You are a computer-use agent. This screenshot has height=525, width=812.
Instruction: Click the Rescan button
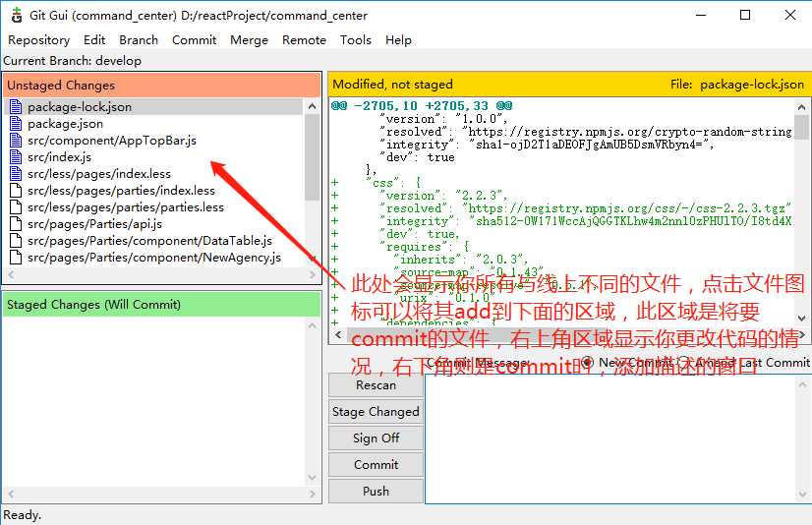(x=376, y=385)
